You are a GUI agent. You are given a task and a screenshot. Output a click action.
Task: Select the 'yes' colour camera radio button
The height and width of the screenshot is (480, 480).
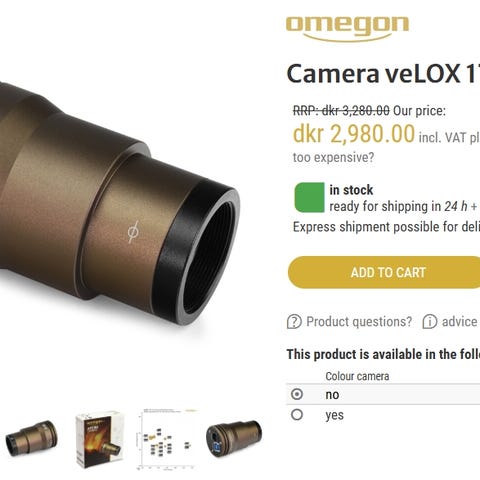point(297,415)
